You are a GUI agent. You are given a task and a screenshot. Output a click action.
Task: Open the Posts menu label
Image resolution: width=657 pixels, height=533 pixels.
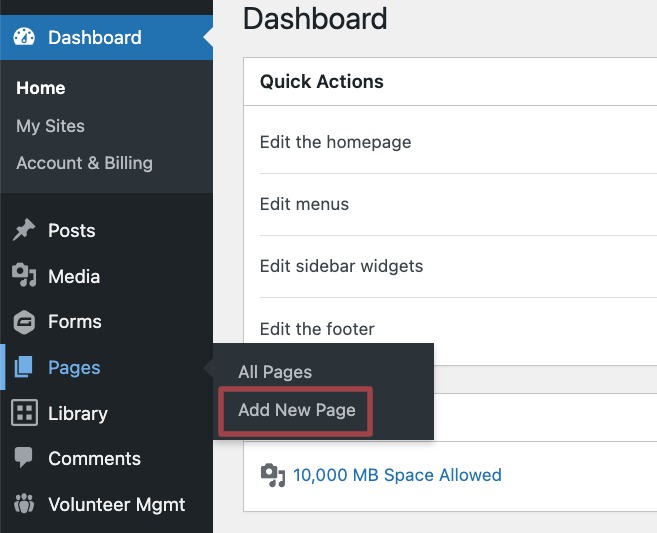coord(72,230)
